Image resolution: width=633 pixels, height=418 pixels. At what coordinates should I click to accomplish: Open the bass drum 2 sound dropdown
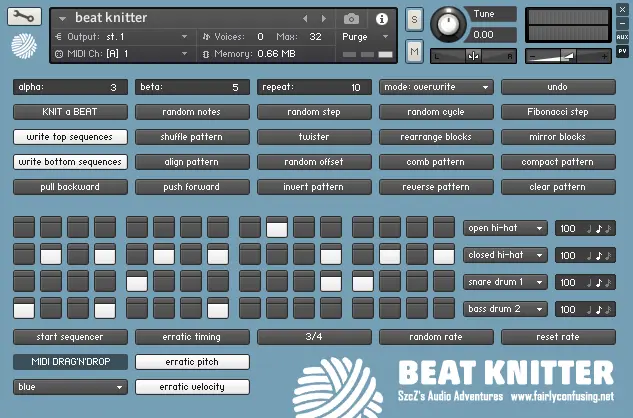505,309
